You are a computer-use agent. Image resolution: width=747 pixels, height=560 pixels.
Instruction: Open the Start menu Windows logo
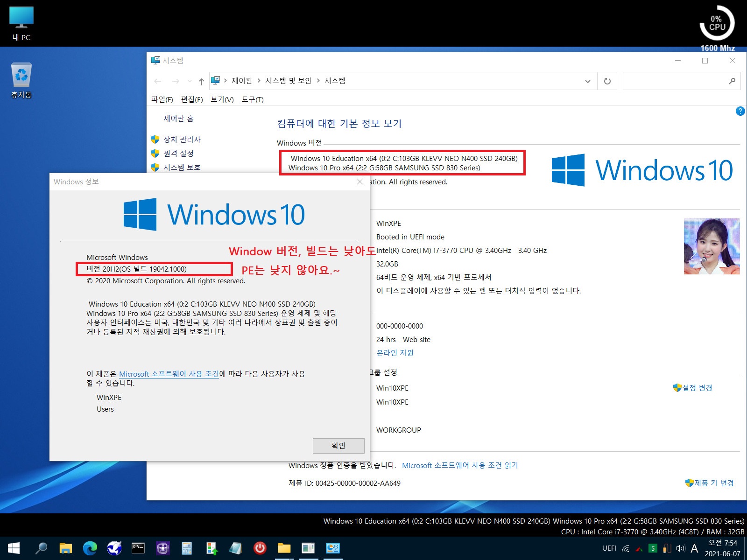[x=14, y=548]
